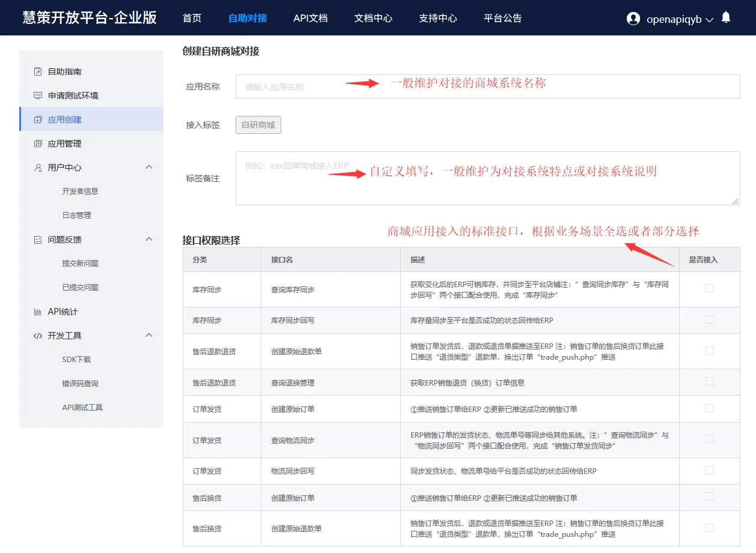Enable 创建原始退款单 under 售后换货
This screenshot has height=553, width=756.
(710, 528)
